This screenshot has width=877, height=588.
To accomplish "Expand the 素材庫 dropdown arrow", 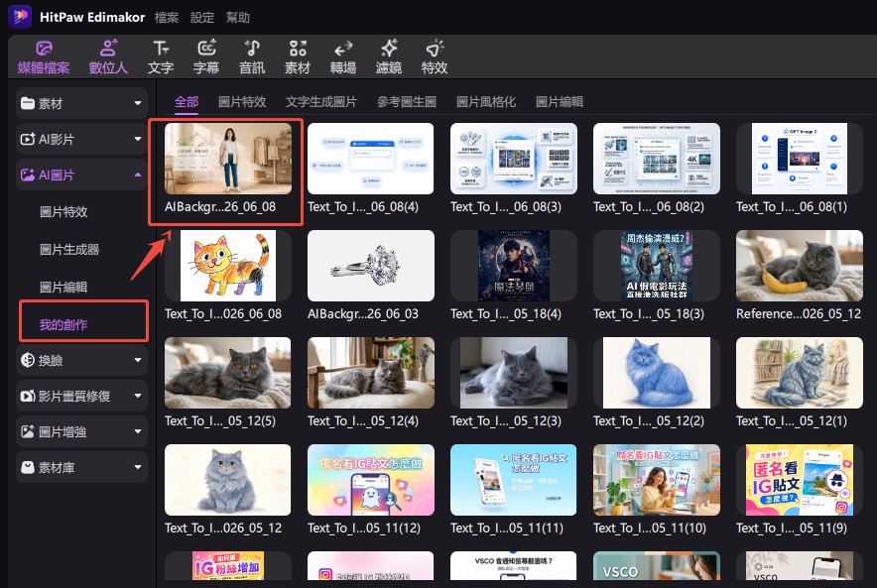I will tap(138, 467).
